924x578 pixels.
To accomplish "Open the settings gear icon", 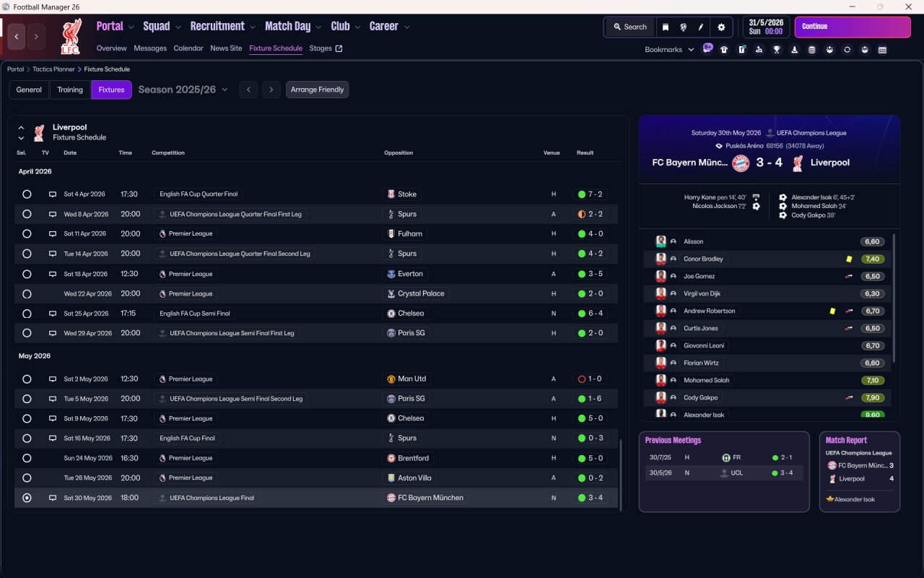I will coord(720,27).
